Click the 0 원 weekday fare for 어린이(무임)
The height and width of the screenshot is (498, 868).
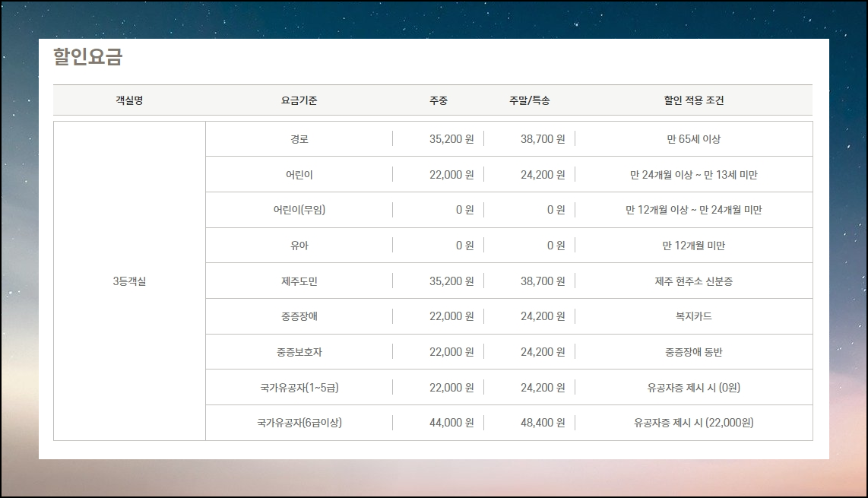465,210
